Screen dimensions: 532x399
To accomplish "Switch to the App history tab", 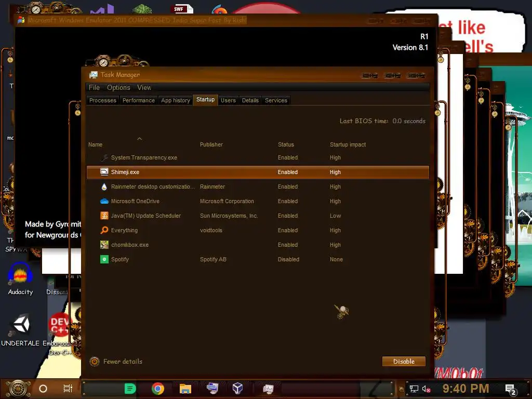I will click(x=176, y=100).
